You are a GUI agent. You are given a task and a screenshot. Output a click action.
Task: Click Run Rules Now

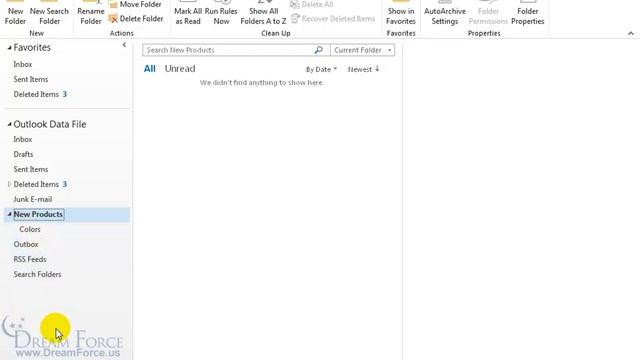coord(221,13)
